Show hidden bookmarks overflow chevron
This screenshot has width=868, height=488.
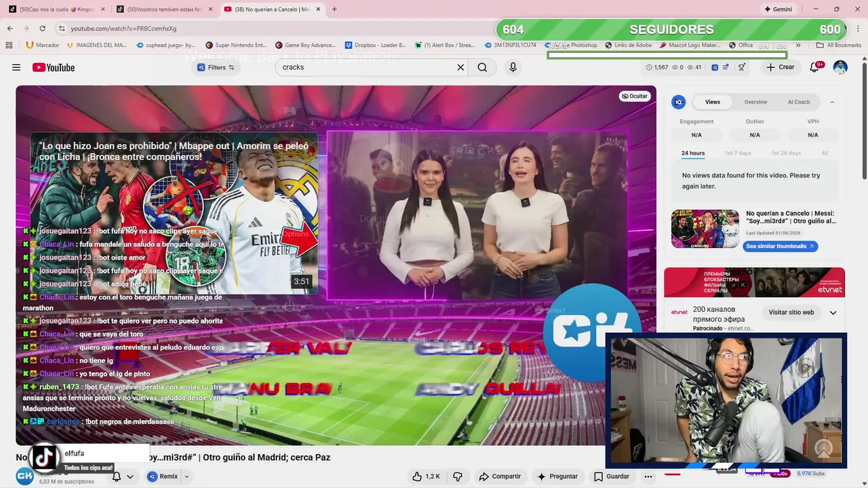pyautogui.click(x=798, y=45)
